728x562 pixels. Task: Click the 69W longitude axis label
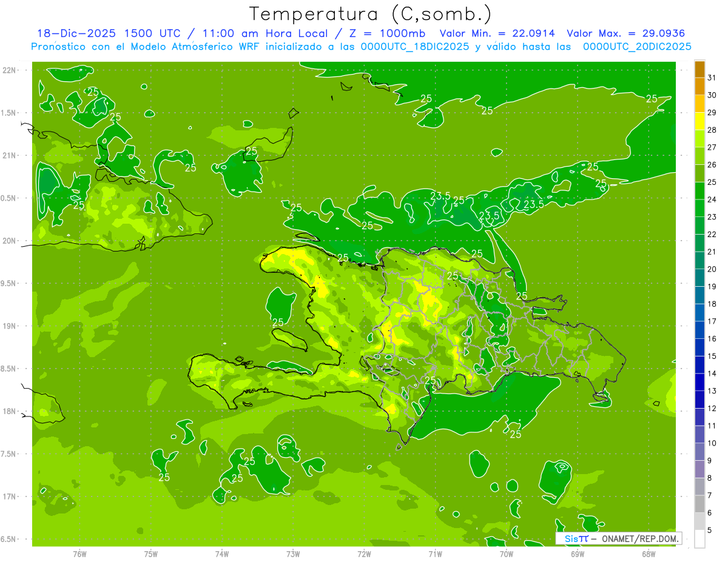[577, 554]
